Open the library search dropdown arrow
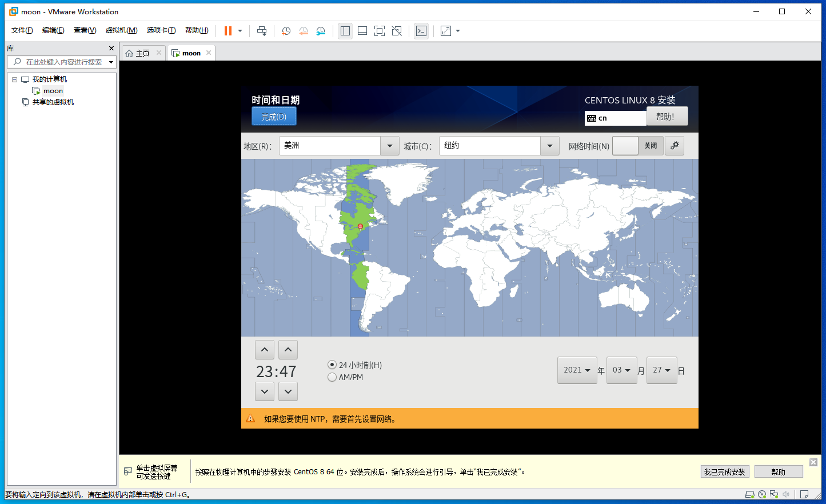Viewport: 826px width, 504px height. [x=111, y=62]
